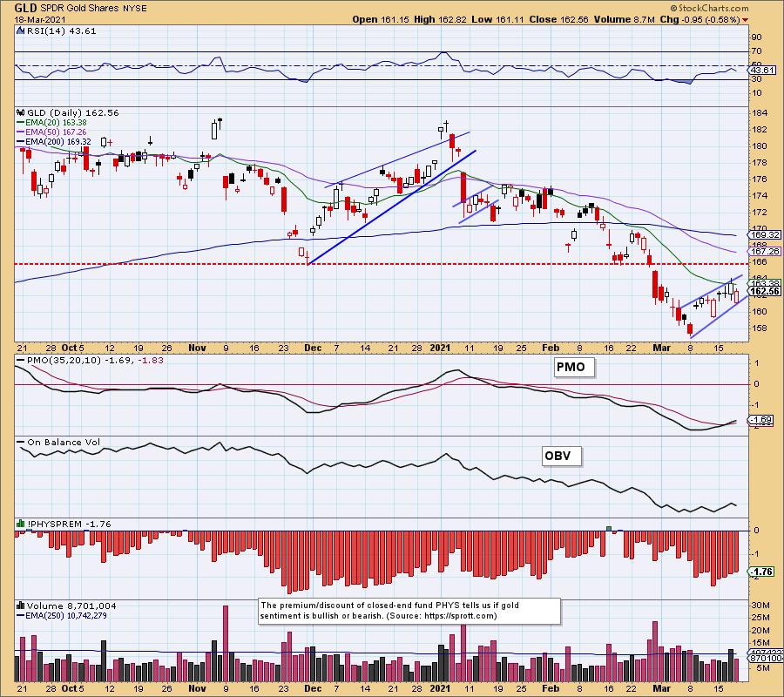Viewport: 784px width, 697px height.
Task: Click the red dashed support line at 166
Action: coord(382,263)
